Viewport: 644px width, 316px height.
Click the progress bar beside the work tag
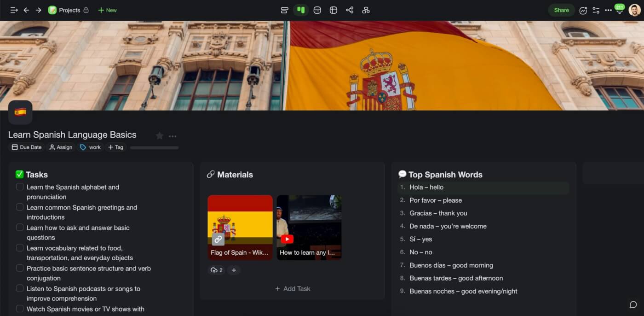tap(154, 147)
